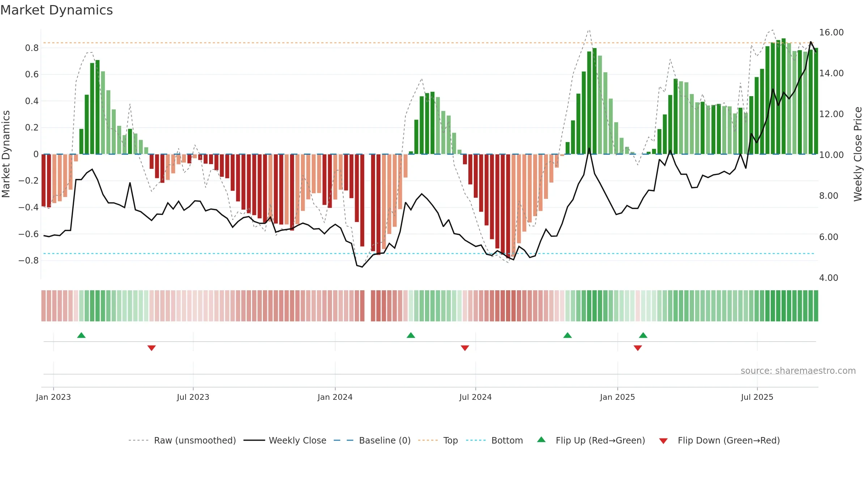Click the −0.6 dynamics axis tick

[29, 234]
